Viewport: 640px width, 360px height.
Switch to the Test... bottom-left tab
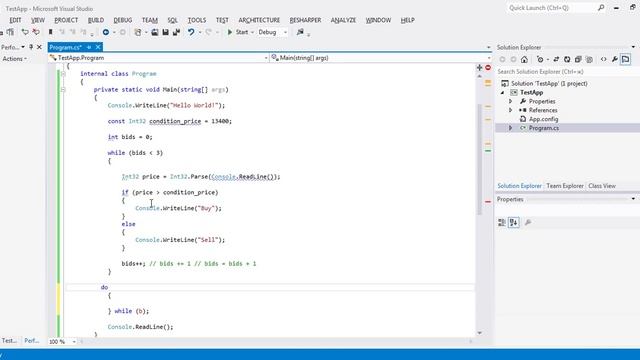tap(9, 340)
